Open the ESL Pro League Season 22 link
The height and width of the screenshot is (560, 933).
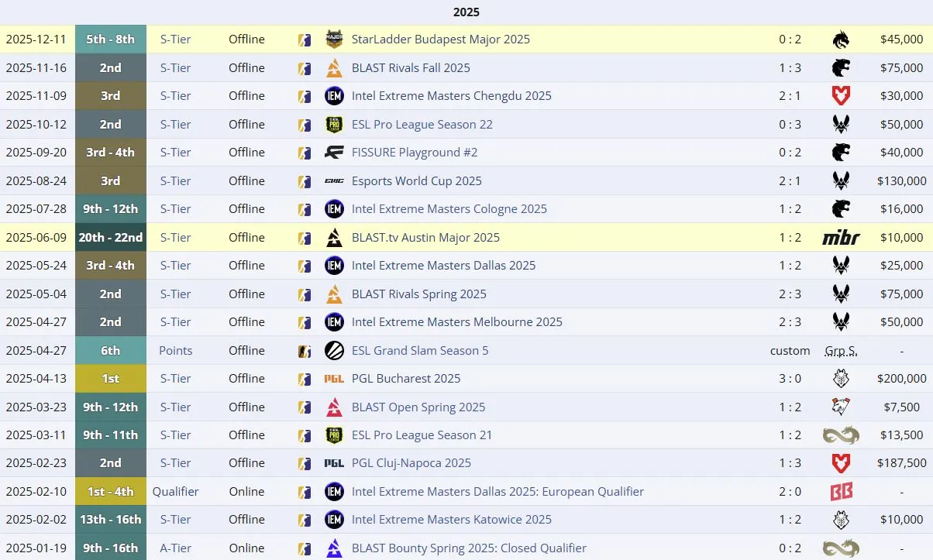click(422, 125)
